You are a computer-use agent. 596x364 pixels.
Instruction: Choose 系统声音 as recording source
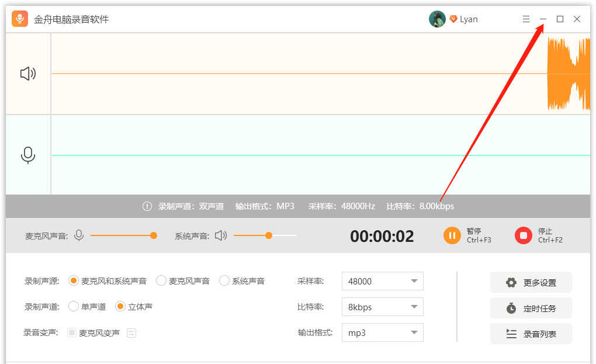click(224, 281)
